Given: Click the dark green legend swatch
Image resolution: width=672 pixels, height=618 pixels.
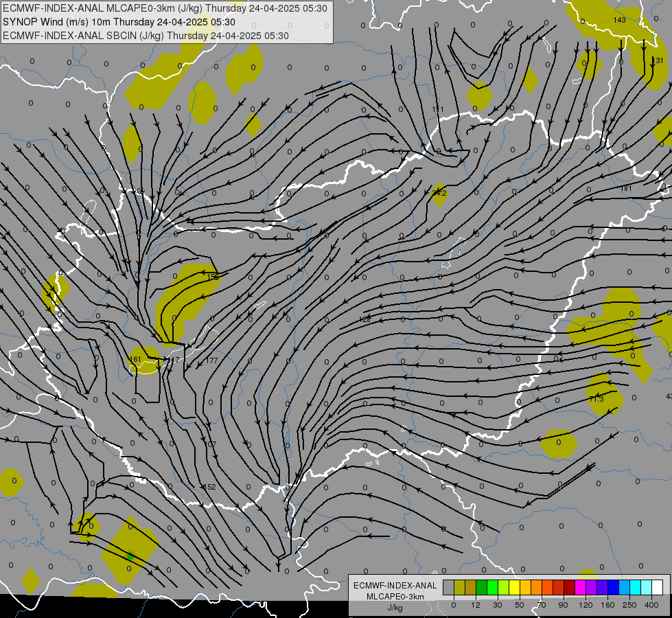Looking at the screenshot, I should (481, 587).
